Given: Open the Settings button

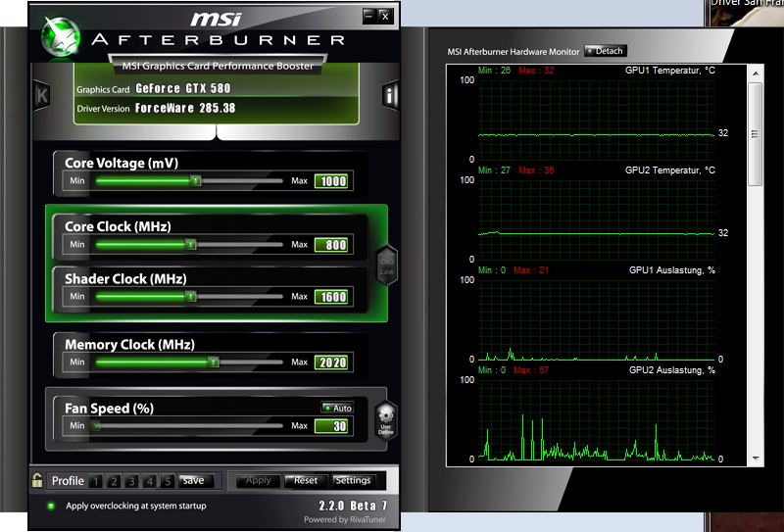Looking at the screenshot, I should point(354,480).
